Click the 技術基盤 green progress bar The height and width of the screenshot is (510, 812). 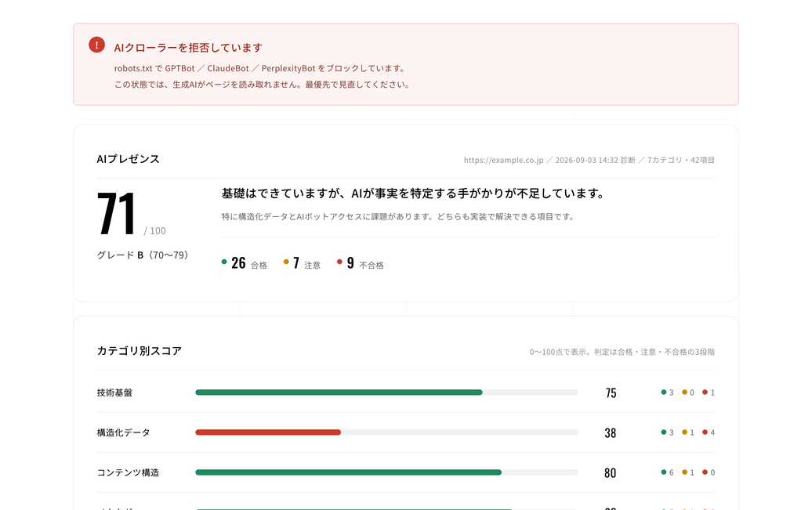point(339,392)
